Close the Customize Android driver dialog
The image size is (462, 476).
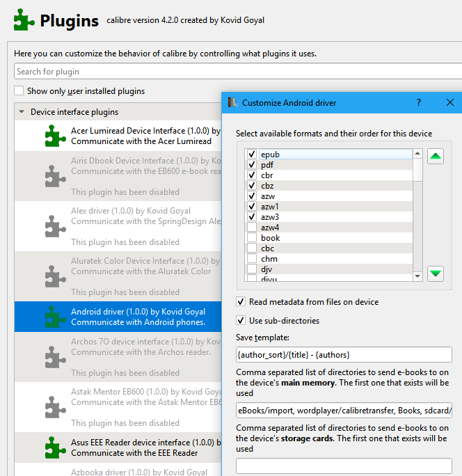pyautogui.click(x=450, y=102)
